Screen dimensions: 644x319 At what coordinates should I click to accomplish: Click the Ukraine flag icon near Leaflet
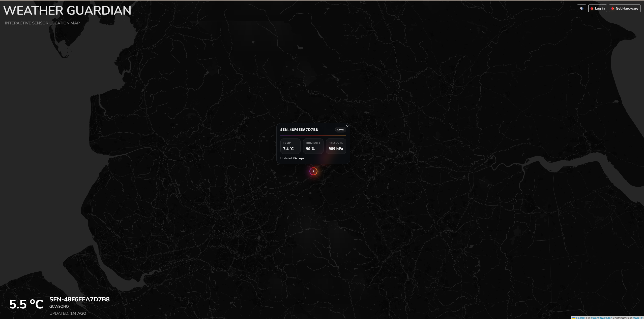pos(574,318)
